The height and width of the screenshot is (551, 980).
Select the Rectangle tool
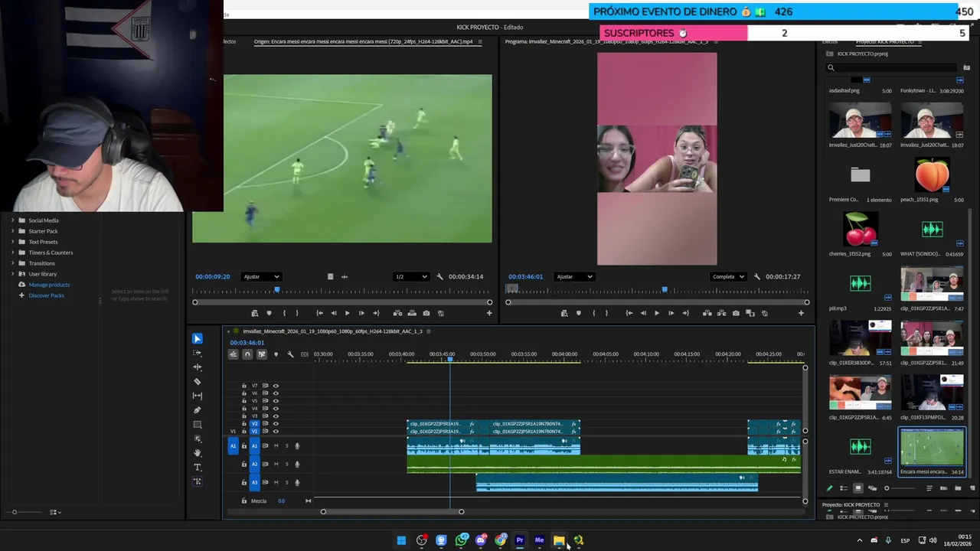pos(197,425)
